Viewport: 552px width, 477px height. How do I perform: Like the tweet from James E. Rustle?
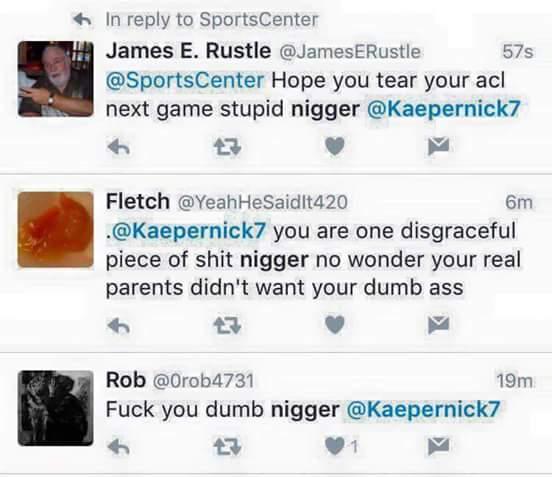click(x=335, y=146)
